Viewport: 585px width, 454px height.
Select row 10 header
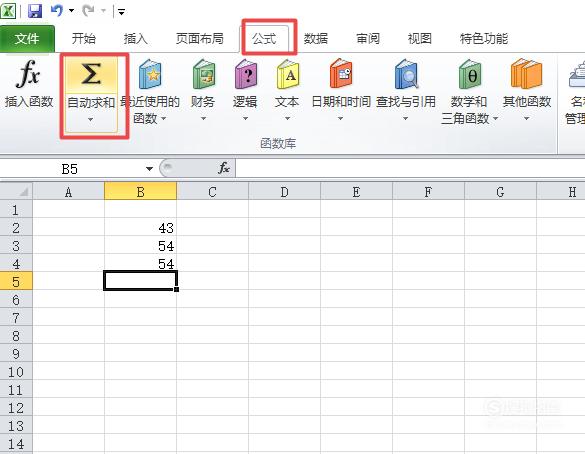coord(16,372)
